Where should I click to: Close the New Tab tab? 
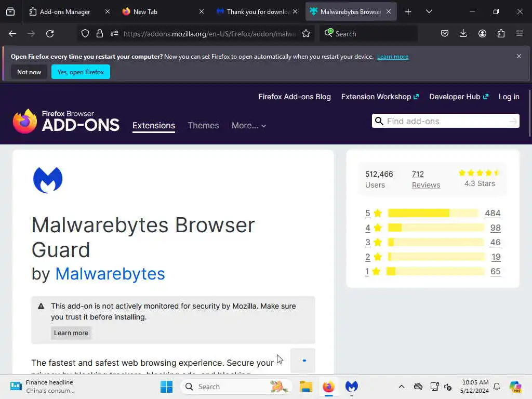202,11
